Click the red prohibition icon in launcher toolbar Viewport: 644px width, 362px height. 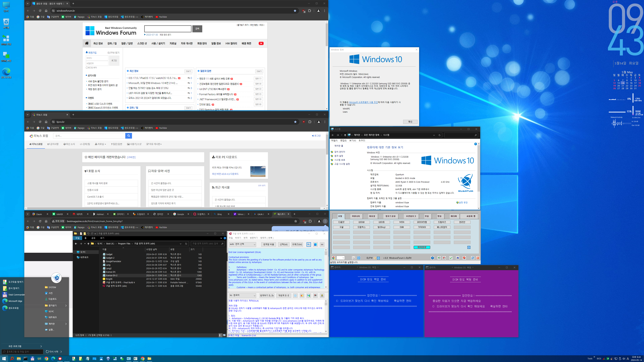pos(464,258)
